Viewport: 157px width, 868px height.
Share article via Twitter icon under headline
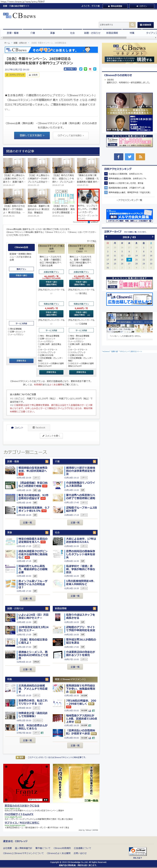click(81, 69)
